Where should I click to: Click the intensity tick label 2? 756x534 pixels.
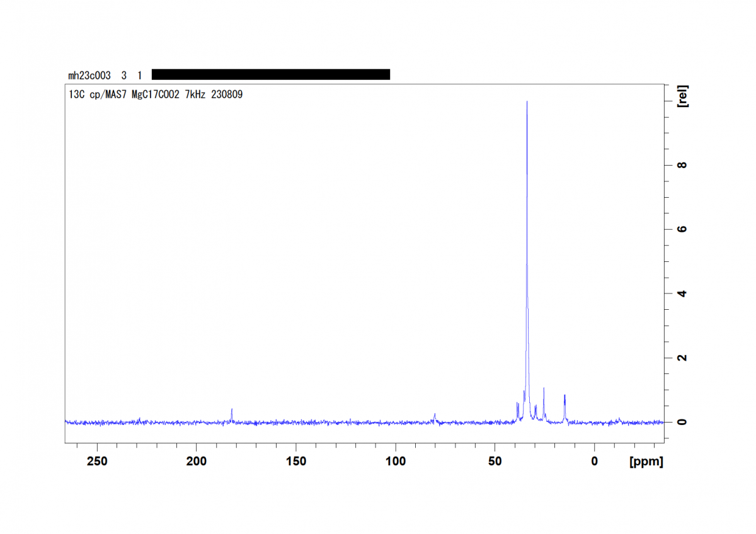pos(682,358)
